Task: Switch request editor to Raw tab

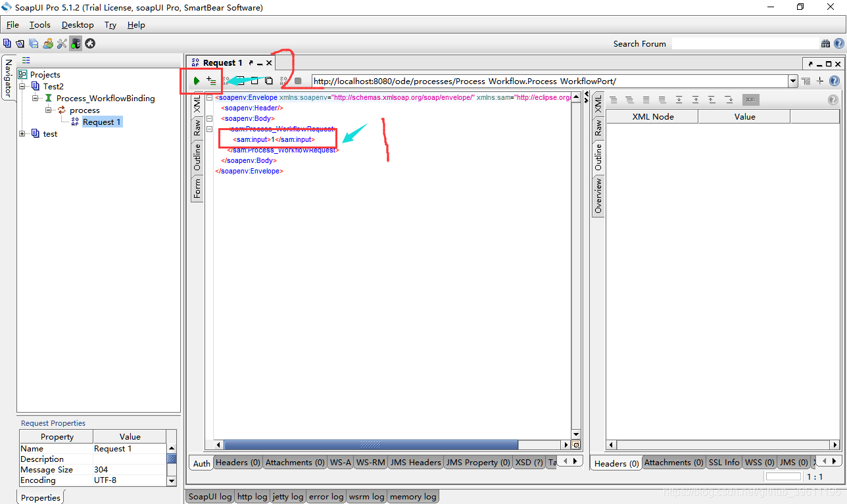Action: [197, 128]
